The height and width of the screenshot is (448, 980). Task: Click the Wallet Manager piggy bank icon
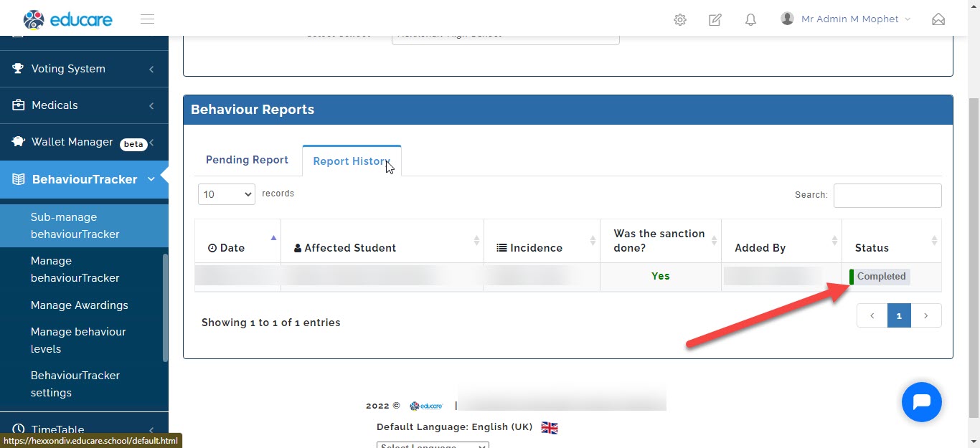tap(19, 142)
